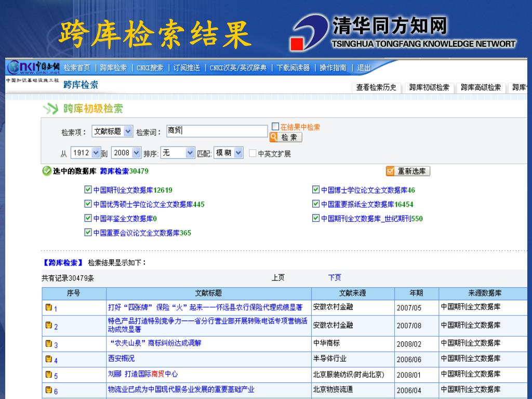
Task: Switch to the 跨库初级检索 tab
Action: click(429, 87)
